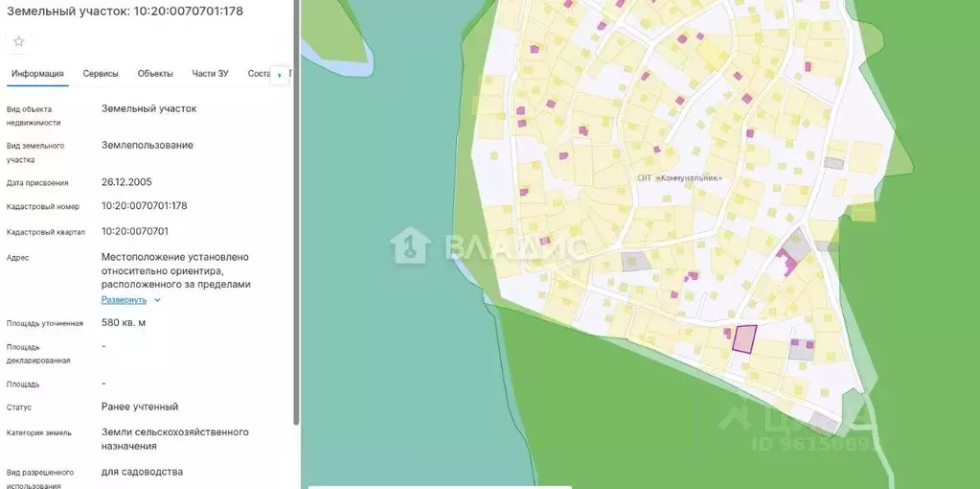Expand the address via the Развернуть link
Screen dimensions: 980x489
tap(124, 300)
